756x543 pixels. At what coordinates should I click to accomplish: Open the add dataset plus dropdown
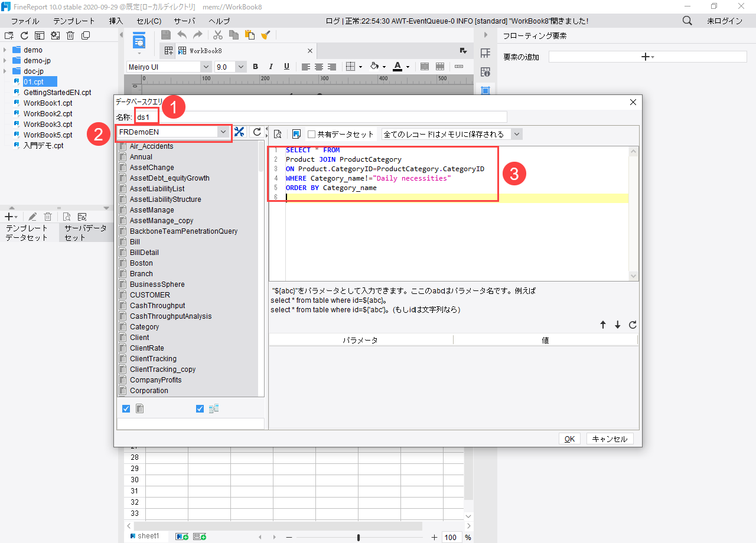[x=11, y=217]
